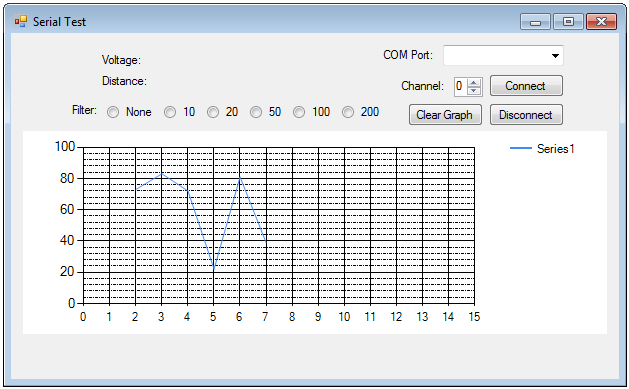Screen dimensions: 629x389
Task: Click the Connect button
Action: [526, 86]
